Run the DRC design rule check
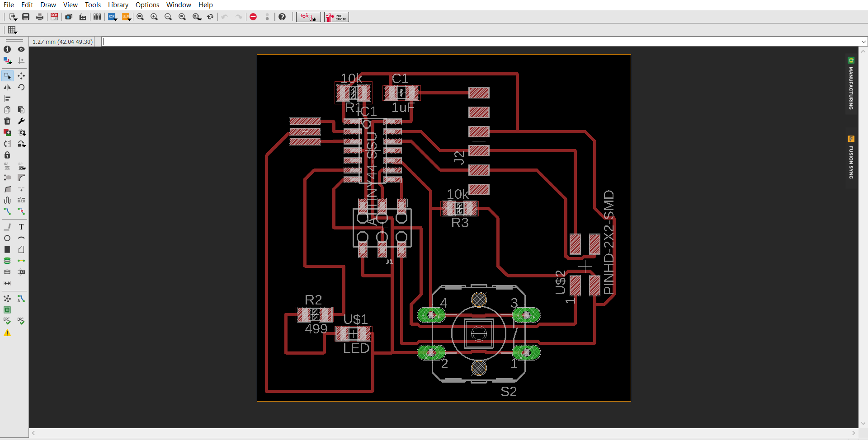Viewport: 868px width, 440px height. click(x=21, y=320)
